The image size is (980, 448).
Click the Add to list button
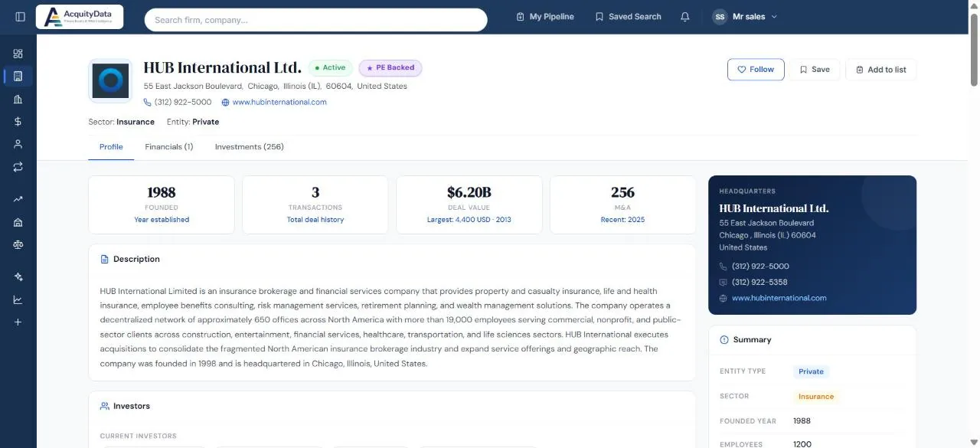click(881, 69)
